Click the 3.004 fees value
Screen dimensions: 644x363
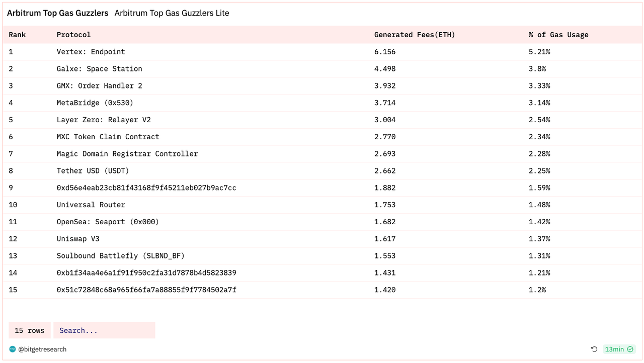[385, 120]
